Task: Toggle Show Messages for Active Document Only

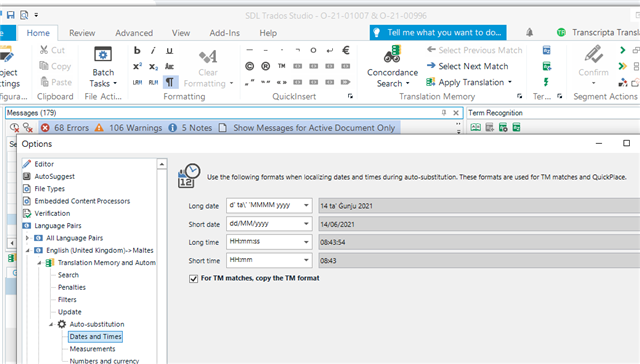Action: click(x=307, y=128)
